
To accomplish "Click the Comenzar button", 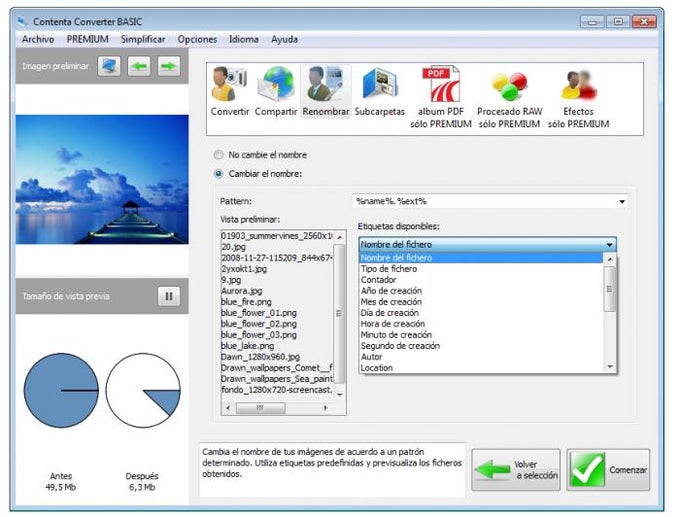I will pos(608,470).
